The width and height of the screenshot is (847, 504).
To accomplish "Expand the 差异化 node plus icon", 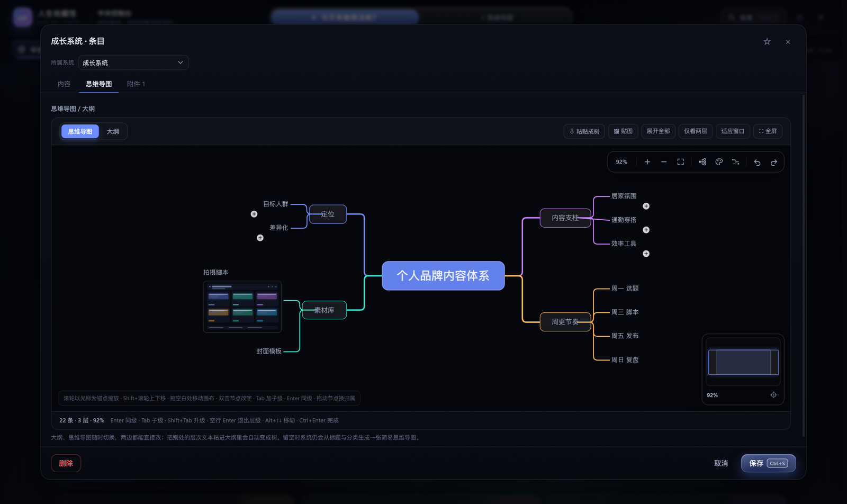I will 260,238.
